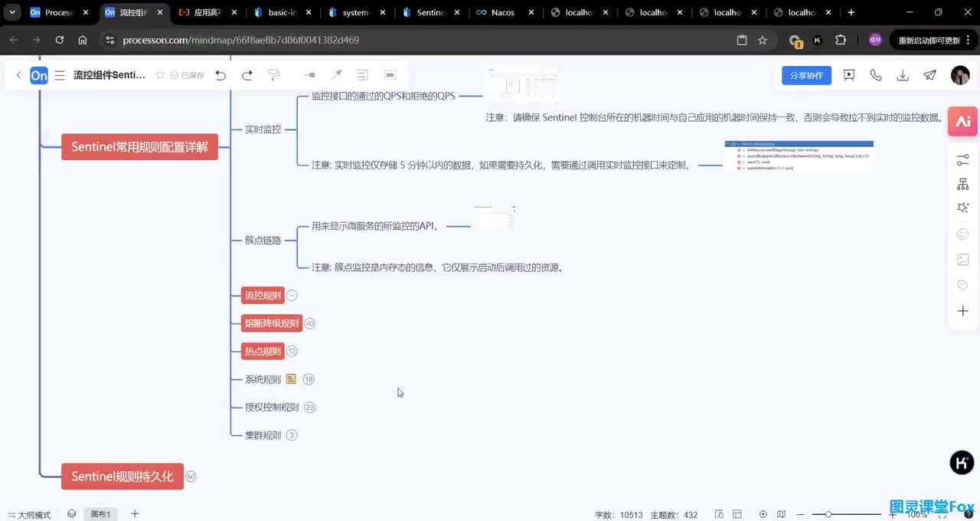Toggle the minimap navigator icon

(781, 514)
